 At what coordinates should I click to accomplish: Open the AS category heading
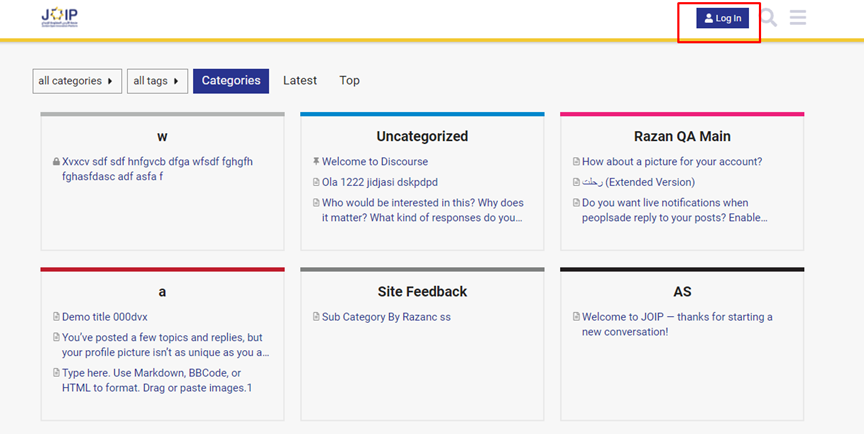[682, 292]
